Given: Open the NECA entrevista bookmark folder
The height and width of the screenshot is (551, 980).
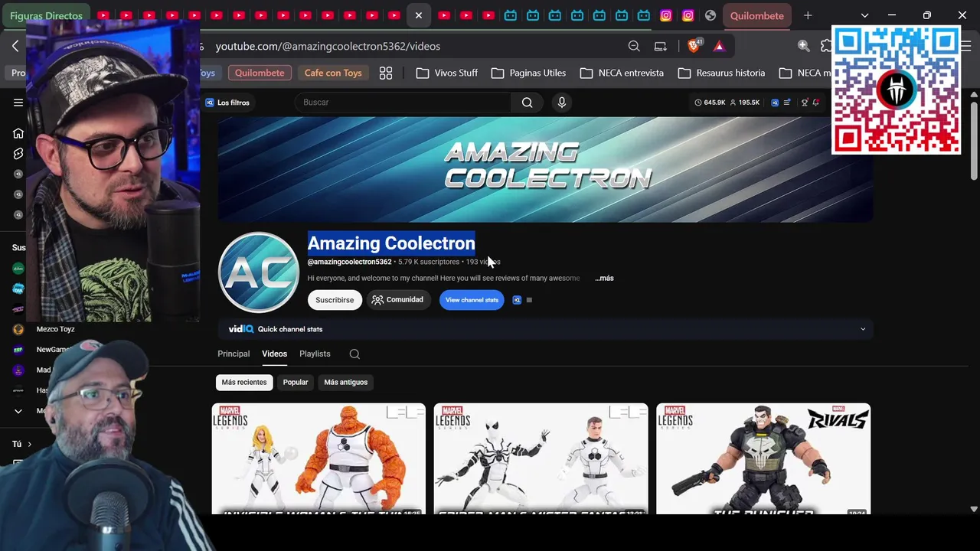Looking at the screenshot, I should [x=622, y=73].
